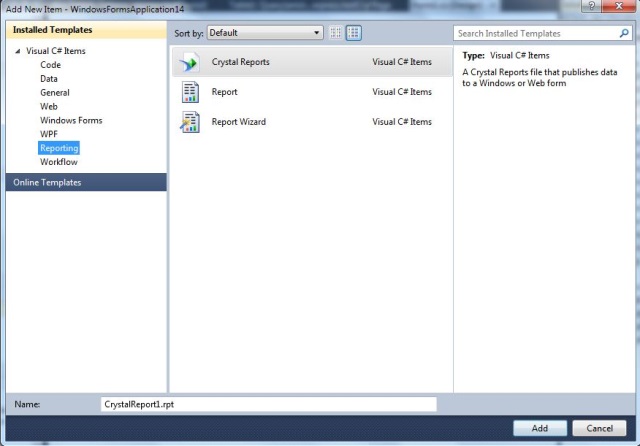Select the Crystal Reports template icon

[189, 62]
